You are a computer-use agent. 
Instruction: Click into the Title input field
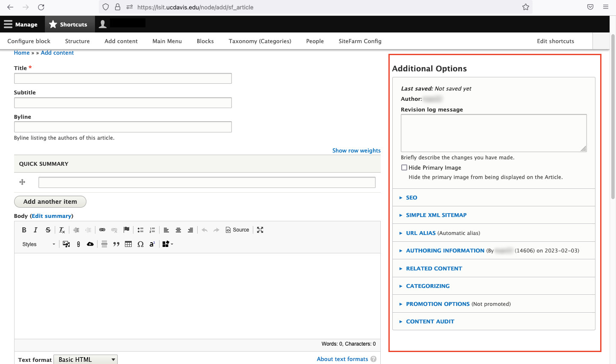(123, 78)
